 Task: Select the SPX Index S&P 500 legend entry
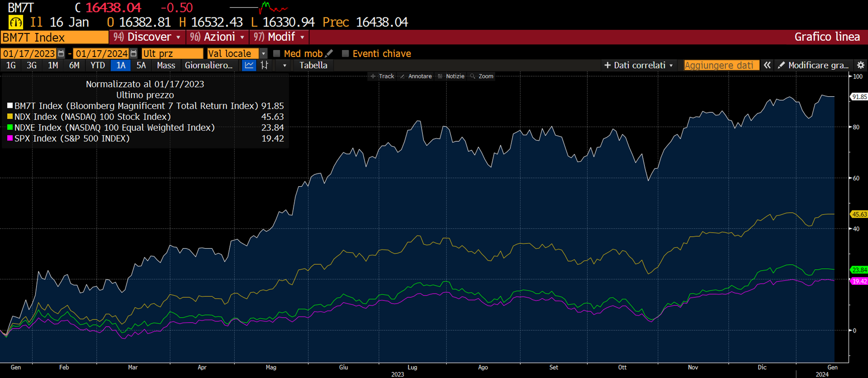point(145,138)
